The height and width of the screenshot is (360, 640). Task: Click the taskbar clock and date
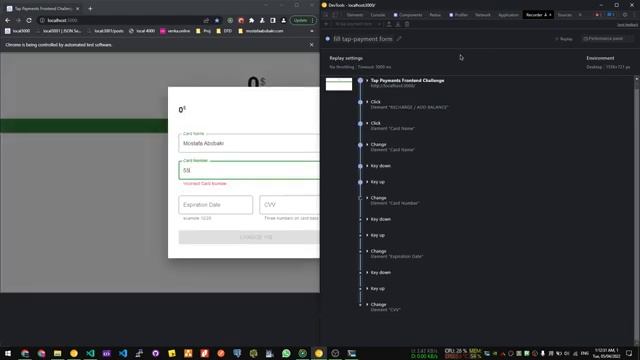coord(607,353)
